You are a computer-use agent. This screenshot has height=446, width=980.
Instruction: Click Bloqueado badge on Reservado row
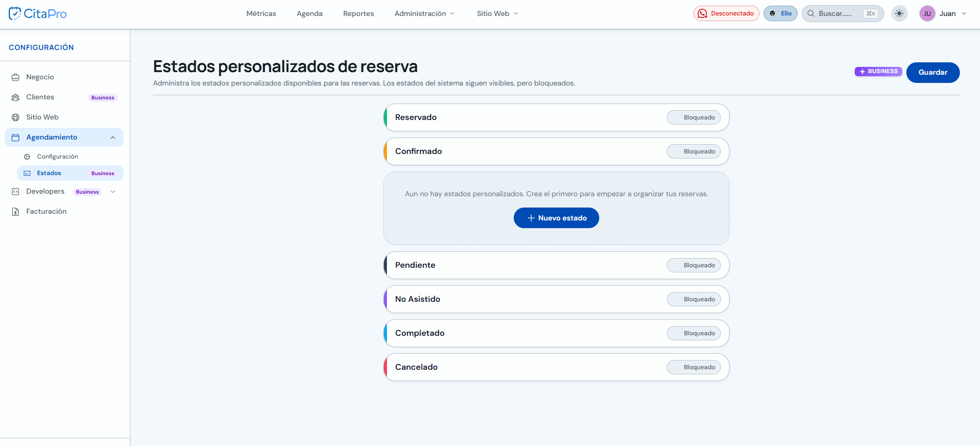pyautogui.click(x=694, y=117)
